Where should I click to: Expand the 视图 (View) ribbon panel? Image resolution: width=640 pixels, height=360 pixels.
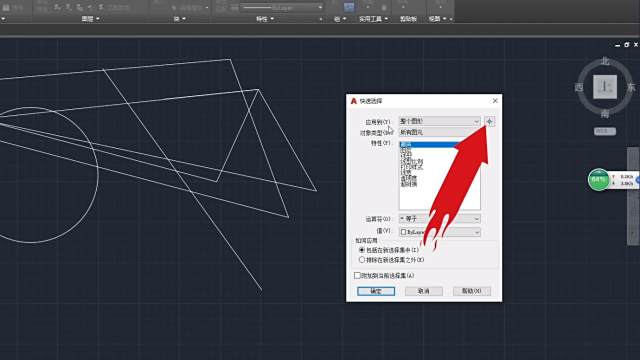click(x=437, y=19)
